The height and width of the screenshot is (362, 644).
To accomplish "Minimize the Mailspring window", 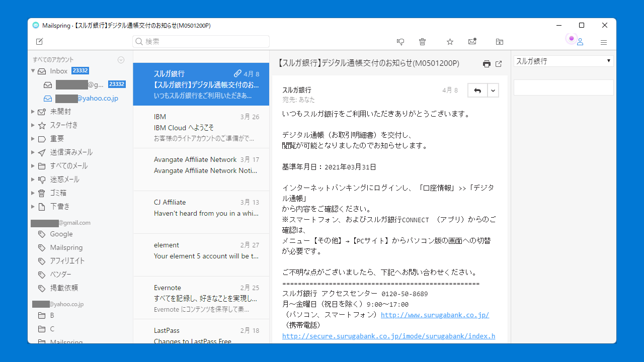I will pyautogui.click(x=559, y=25).
